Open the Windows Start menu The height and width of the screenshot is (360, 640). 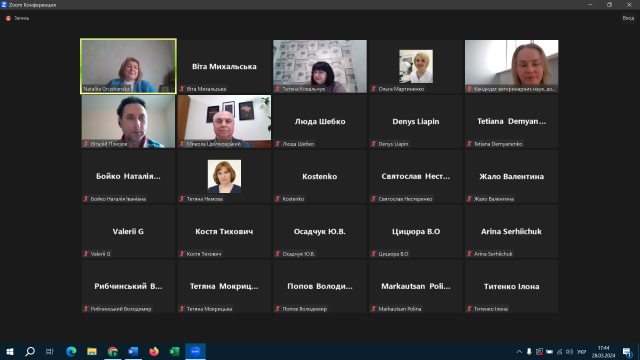point(10,351)
